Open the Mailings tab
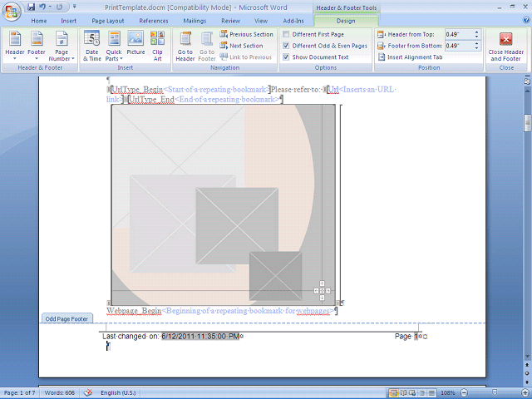Image resolution: width=532 pixels, height=399 pixels. coord(195,21)
